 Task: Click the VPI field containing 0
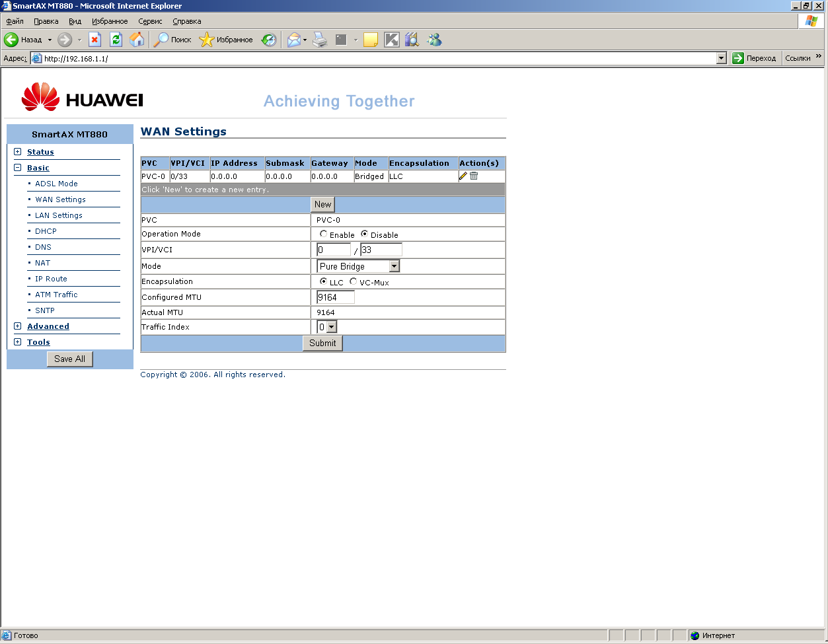[x=334, y=250]
